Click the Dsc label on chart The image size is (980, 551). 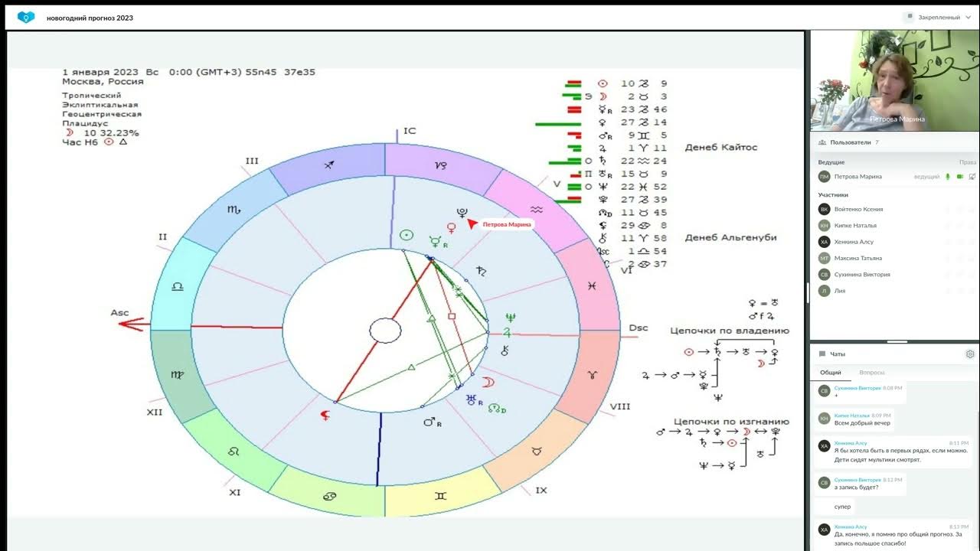639,328
